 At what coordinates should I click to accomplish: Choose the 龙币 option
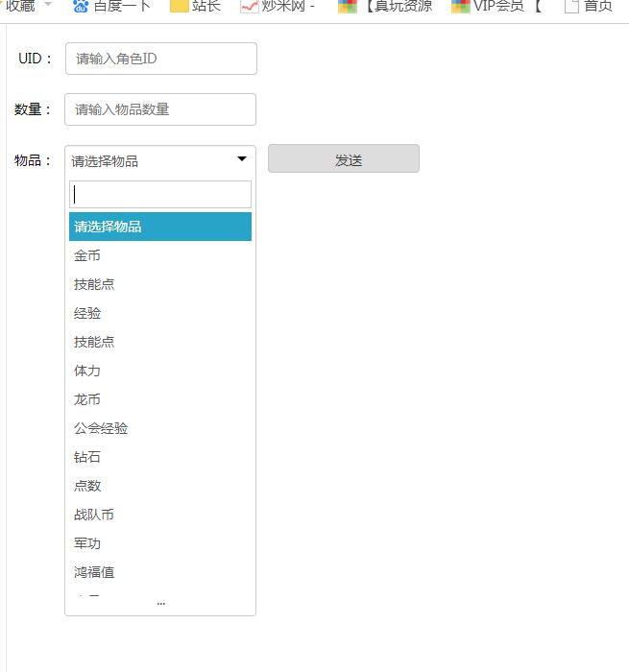pyautogui.click(x=87, y=399)
